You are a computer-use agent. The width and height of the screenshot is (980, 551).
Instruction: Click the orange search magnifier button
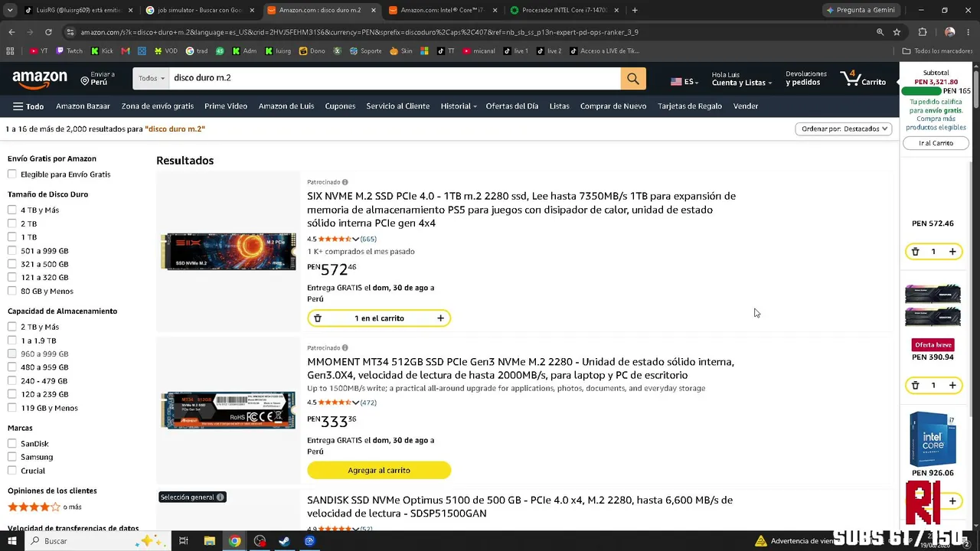(x=633, y=78)
